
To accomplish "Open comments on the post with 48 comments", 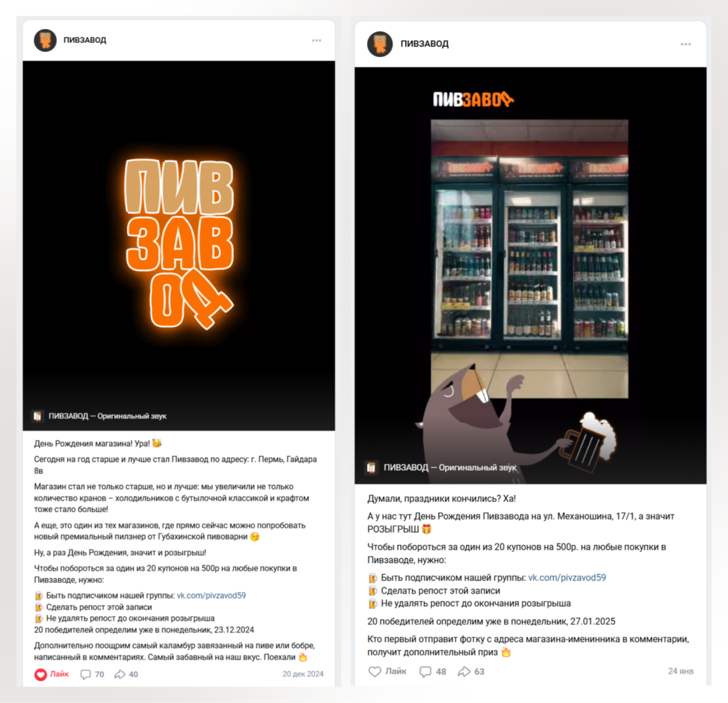I will click(433, 671).
